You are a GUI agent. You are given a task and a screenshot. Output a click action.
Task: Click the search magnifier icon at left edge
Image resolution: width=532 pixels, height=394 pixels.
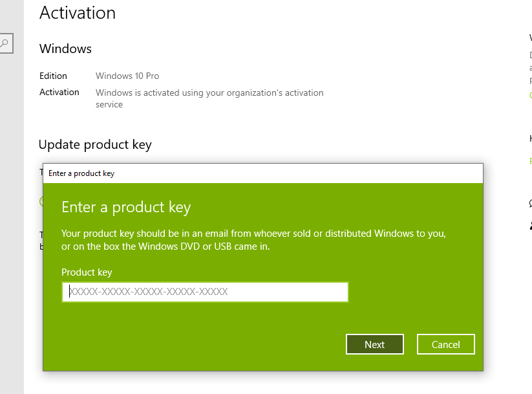[4, 44]
